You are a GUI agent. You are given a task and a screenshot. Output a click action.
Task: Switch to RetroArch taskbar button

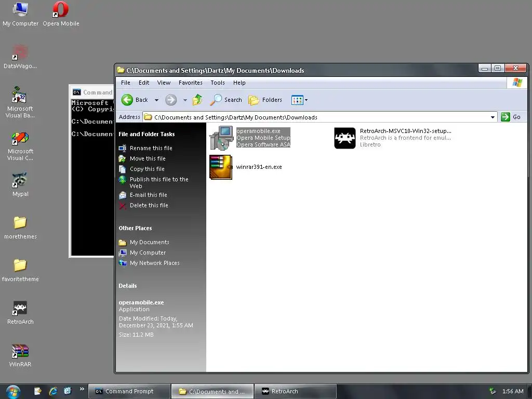296,392
